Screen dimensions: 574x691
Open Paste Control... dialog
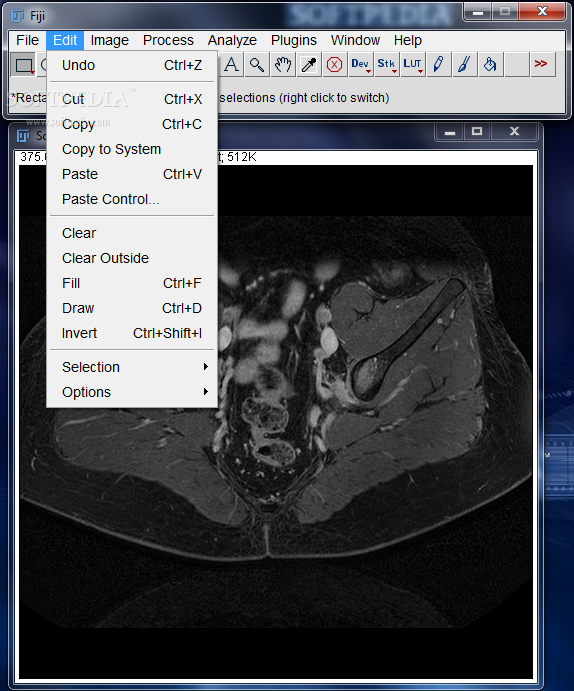132,199
